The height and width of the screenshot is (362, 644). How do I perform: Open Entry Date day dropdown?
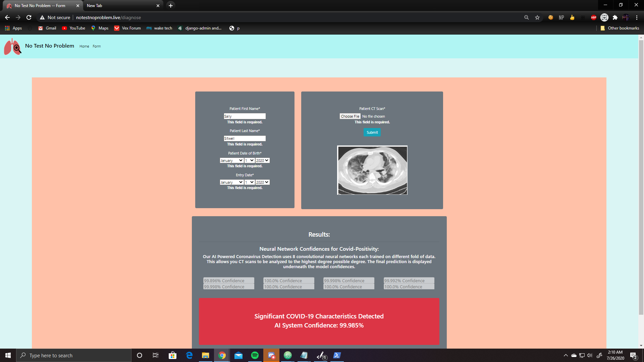[249, 182]
